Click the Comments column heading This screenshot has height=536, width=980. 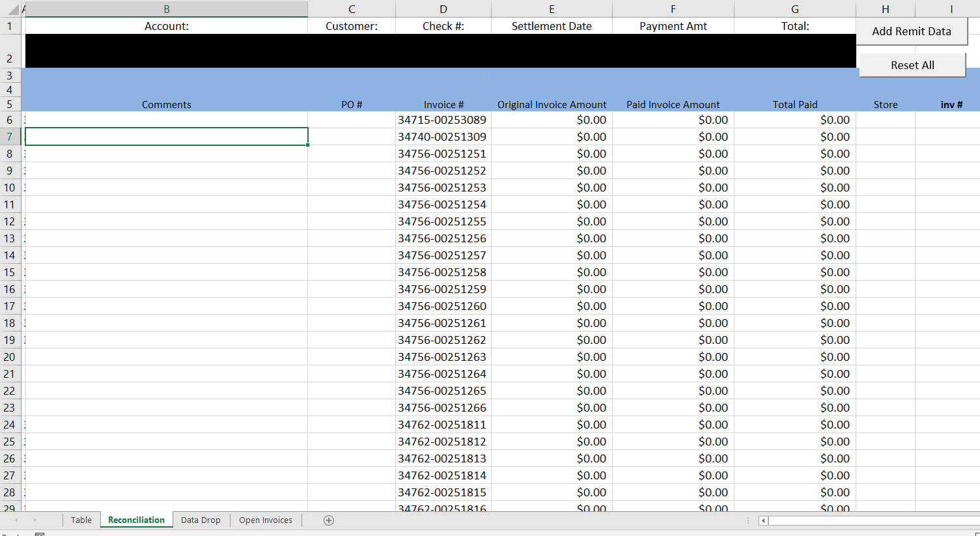point(167,104)
